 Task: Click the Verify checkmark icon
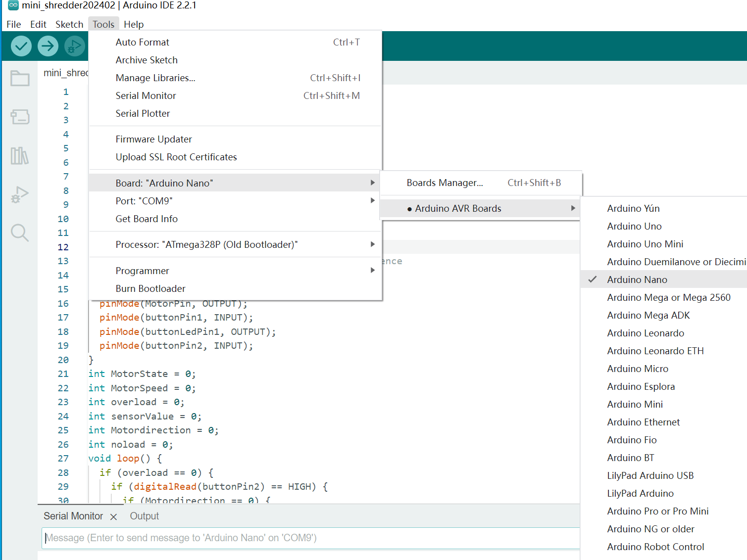[x=21, y=46]
